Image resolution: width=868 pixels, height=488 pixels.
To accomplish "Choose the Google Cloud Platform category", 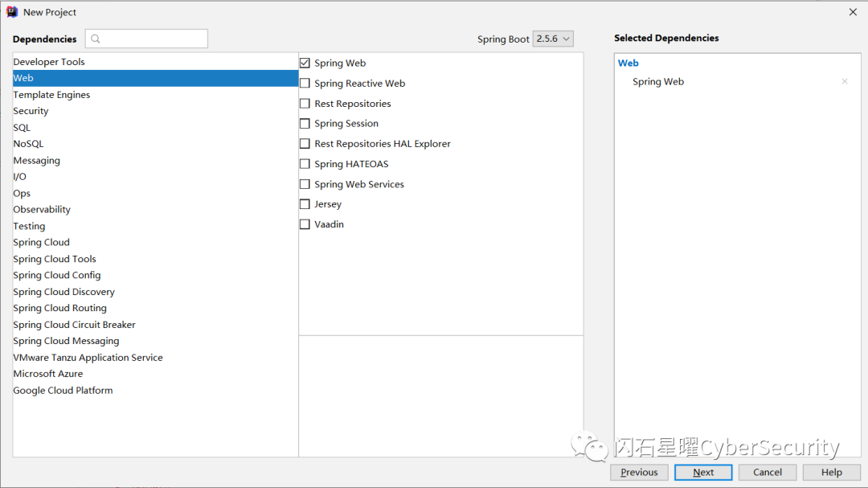I will coord(156,390).
